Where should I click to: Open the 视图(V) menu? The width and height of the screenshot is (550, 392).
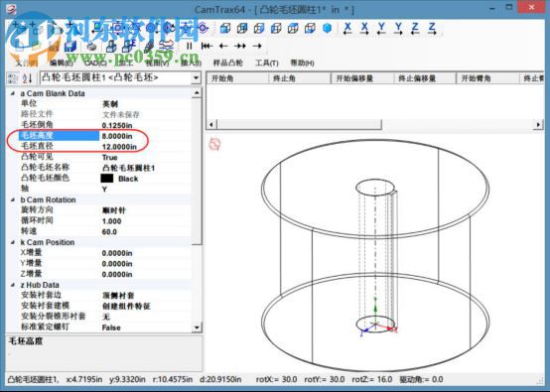point(157,64)
